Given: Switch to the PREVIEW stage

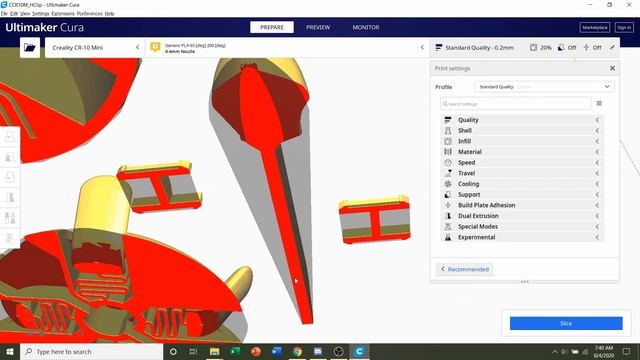Looking at the screenshot, I should pos(318,27).
